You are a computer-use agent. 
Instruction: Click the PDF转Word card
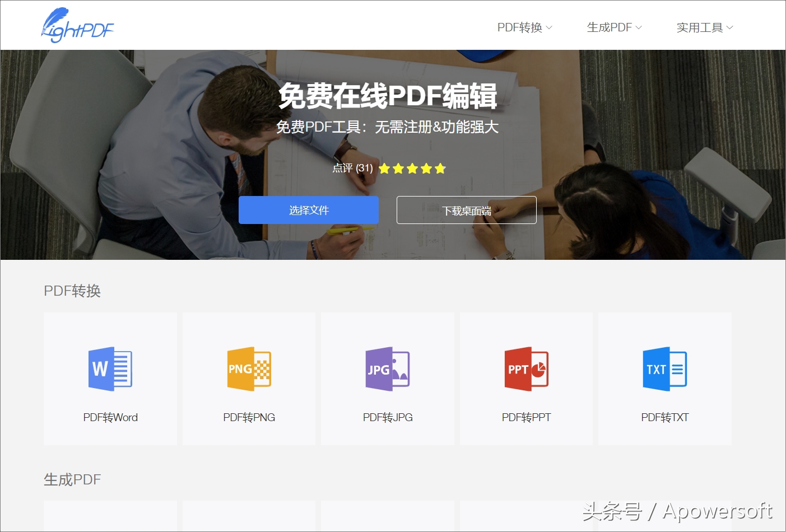(110, 379)
